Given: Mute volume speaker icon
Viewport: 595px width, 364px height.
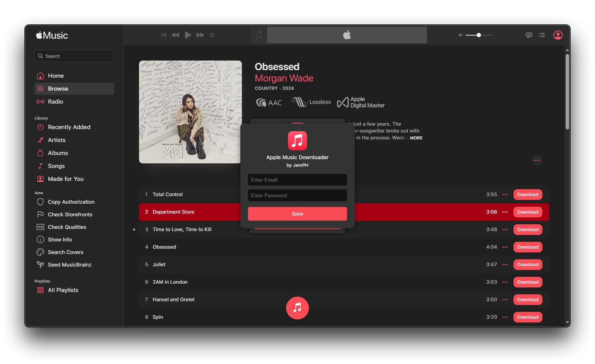Looking at the screenshot, I should pos(461,35).
